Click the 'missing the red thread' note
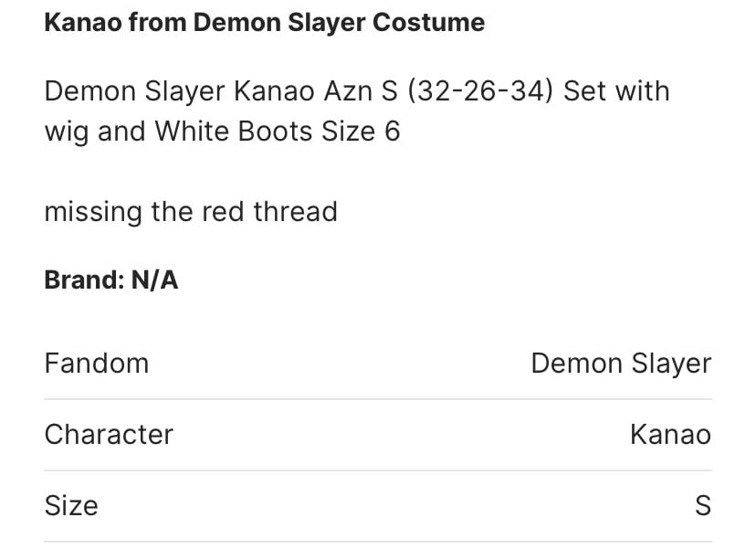The image size is (756, 549). pyautogui.click(x=191, y=212)
